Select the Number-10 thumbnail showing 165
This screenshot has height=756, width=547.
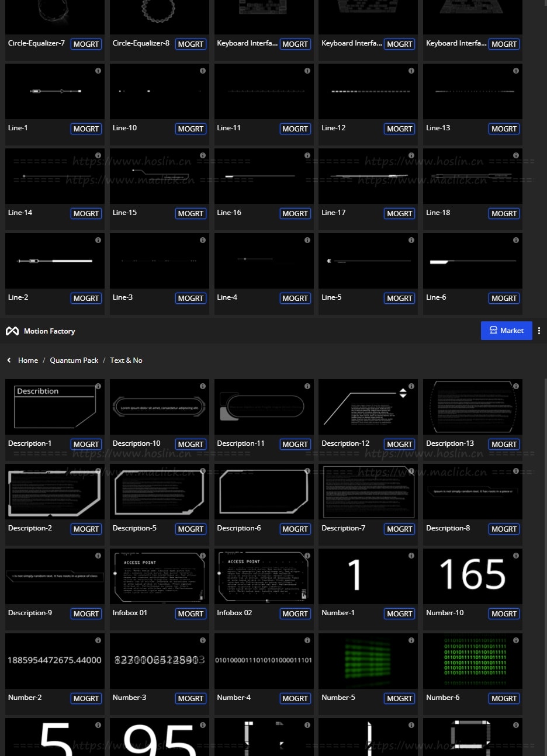(x=473, y=576)
